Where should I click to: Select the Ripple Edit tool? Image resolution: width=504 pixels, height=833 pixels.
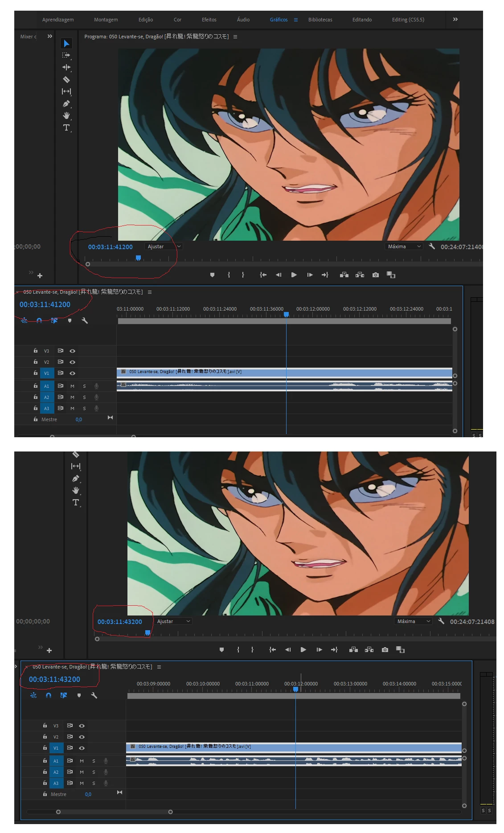click(66, 67)
